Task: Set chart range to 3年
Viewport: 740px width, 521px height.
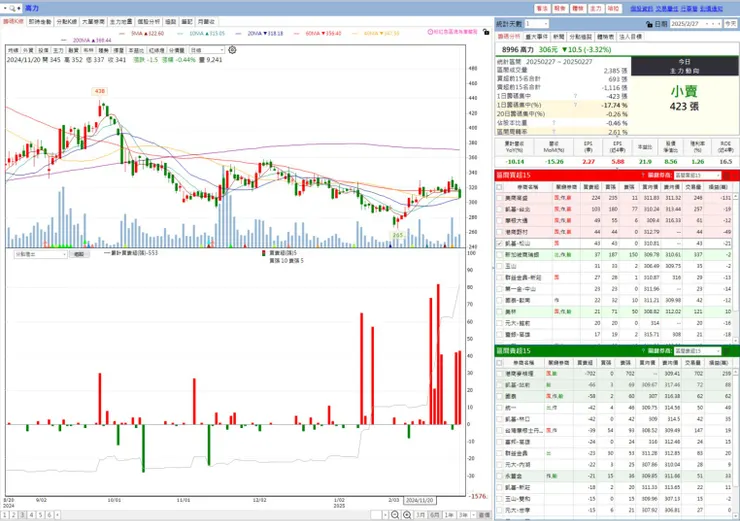Action: (x=463, y=515)
